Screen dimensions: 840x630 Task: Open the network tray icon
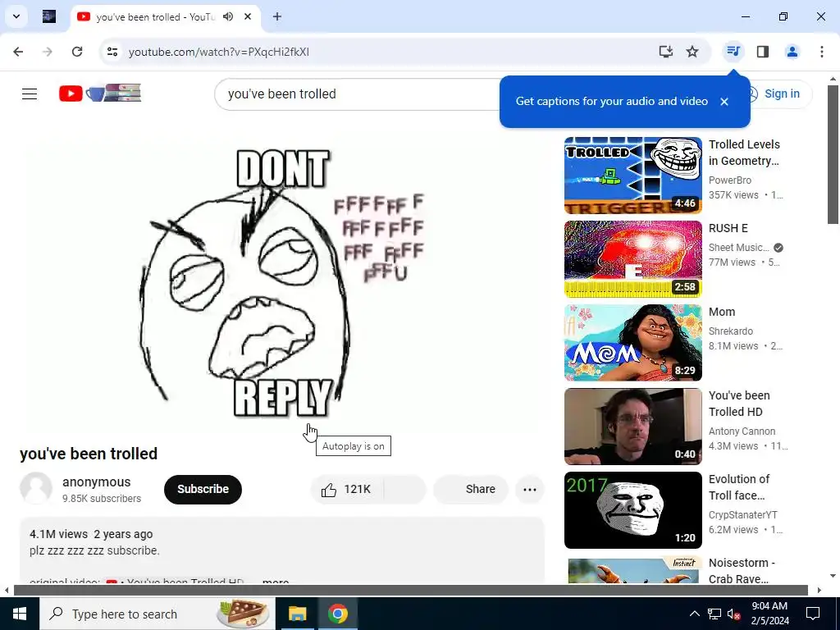click(714, 614)
